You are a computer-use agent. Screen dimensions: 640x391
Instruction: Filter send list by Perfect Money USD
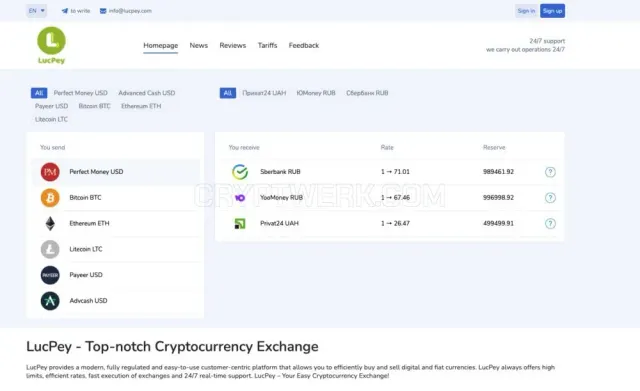point(80,93)
